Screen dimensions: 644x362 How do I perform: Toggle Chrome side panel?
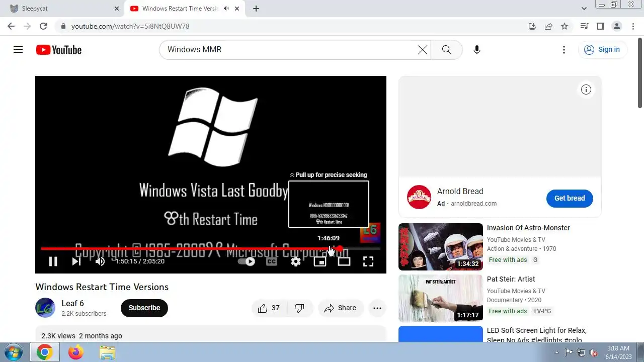tap(600, 26)
